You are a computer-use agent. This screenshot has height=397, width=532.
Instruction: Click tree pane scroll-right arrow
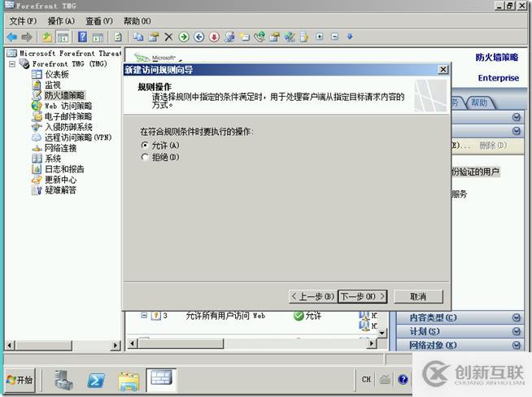[116, 346]
